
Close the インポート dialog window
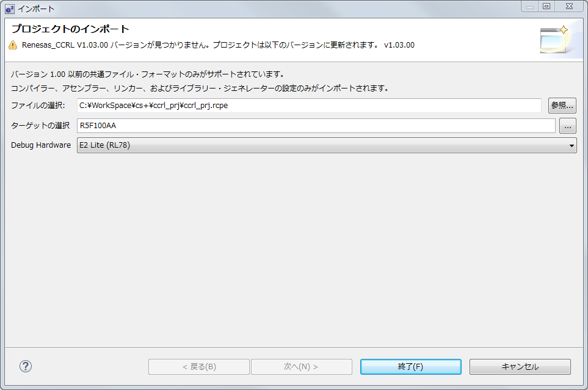tap(568, 7)
